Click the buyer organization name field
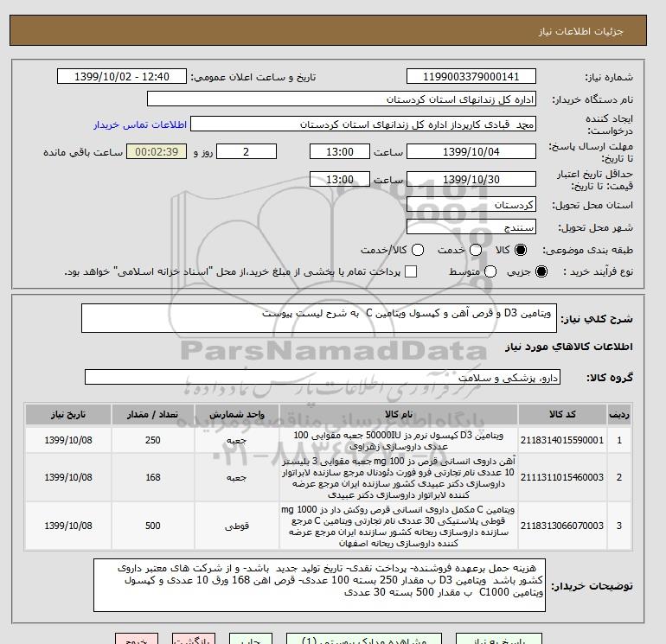Viewport: 666px width, 644px height. (342, 99)
